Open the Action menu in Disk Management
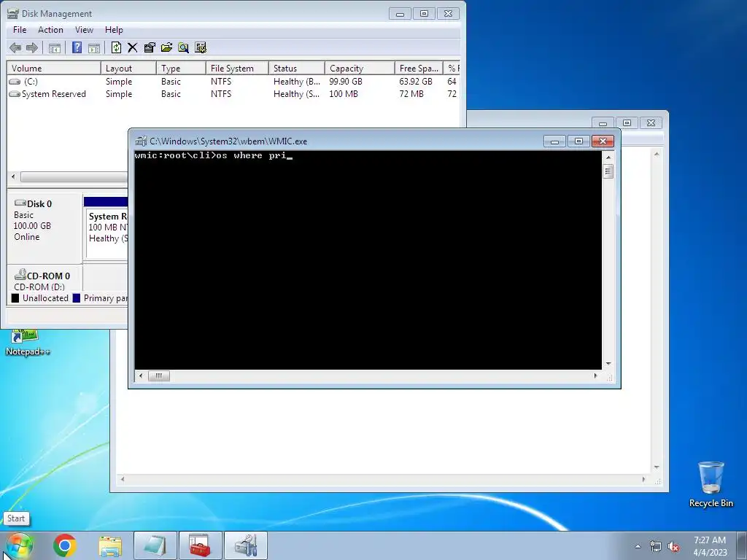The width and height of the screenshot is (747, 560). 50,30
